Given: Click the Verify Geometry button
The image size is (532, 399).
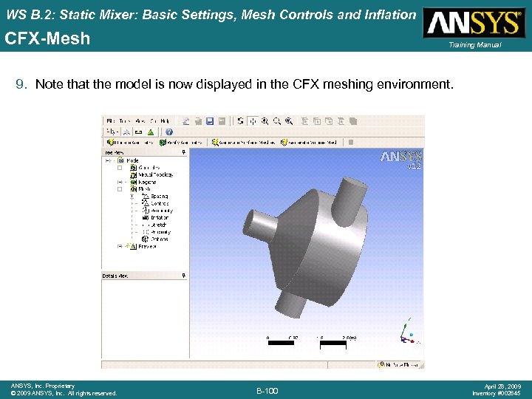Looking at the screenshot, I should pyautogui.click(x=181, y=143).
